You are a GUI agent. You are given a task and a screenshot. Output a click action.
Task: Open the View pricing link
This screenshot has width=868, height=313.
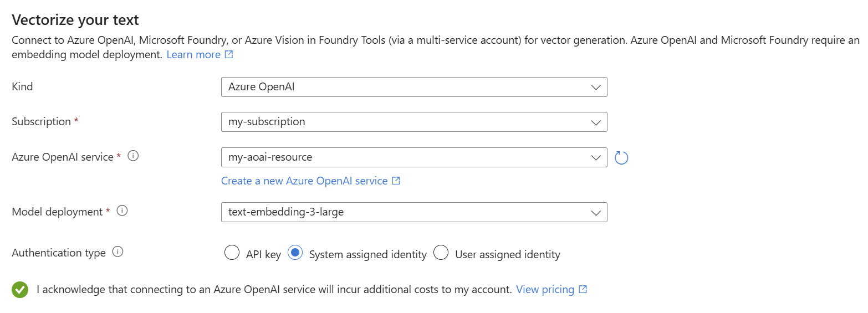tap(545, 289)
